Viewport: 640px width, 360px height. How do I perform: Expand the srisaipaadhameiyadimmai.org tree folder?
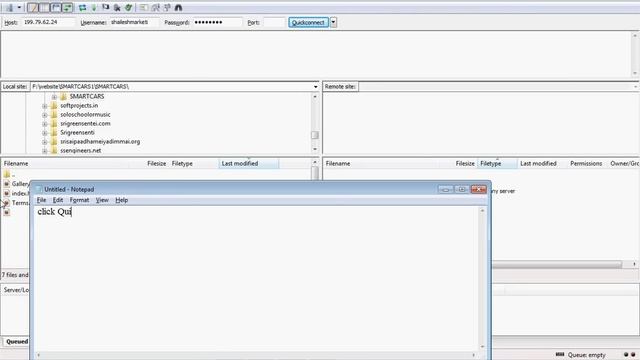(x=44, y=142)
